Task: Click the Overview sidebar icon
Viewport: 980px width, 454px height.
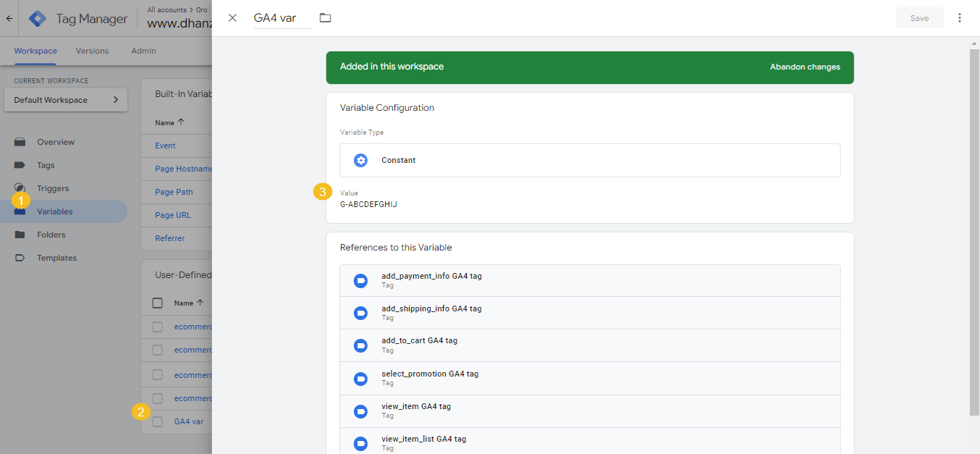Action: coord(20,142)
